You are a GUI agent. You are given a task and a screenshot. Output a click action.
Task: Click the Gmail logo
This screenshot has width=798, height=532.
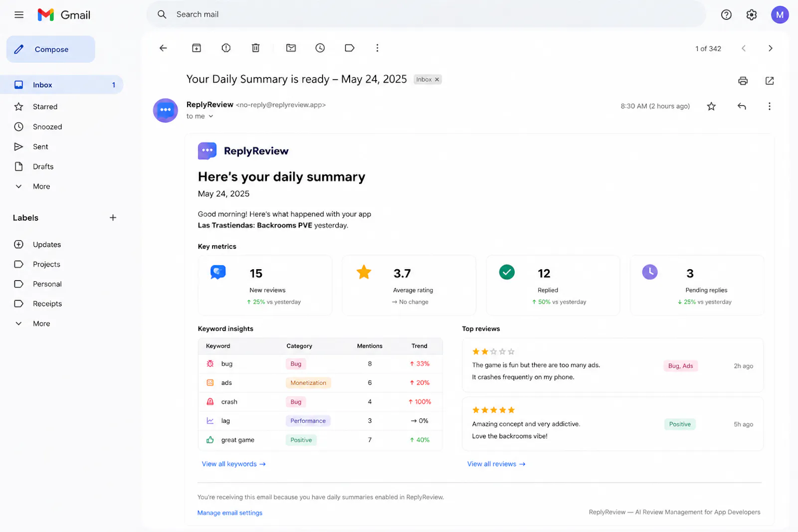tap(64, 15)
